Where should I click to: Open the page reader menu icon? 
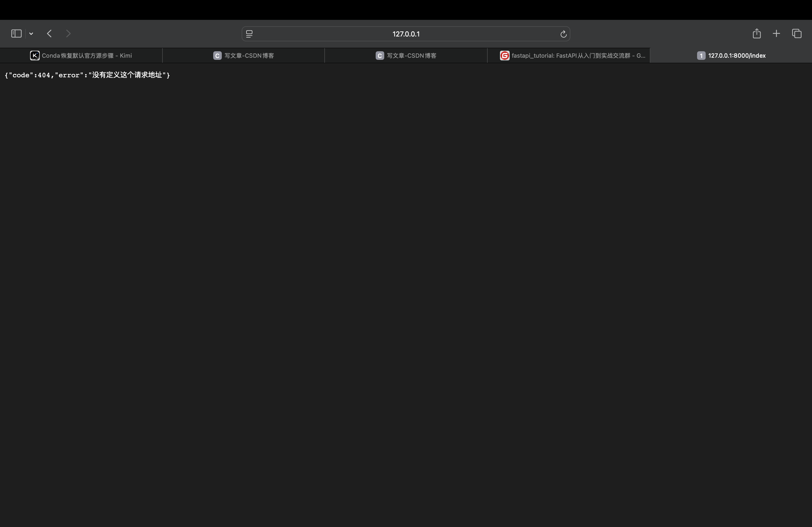pyautogui.click(x=249, y=34)
